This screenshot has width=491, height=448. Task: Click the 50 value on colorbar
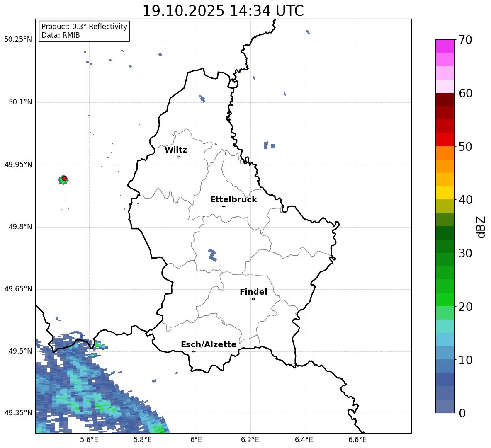(465, 147)
